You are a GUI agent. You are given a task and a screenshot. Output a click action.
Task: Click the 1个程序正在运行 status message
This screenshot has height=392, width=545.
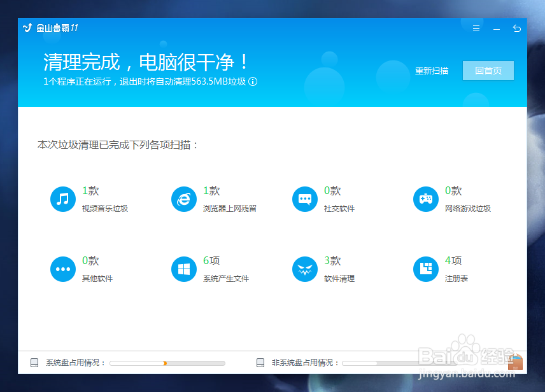coord(145,81)
